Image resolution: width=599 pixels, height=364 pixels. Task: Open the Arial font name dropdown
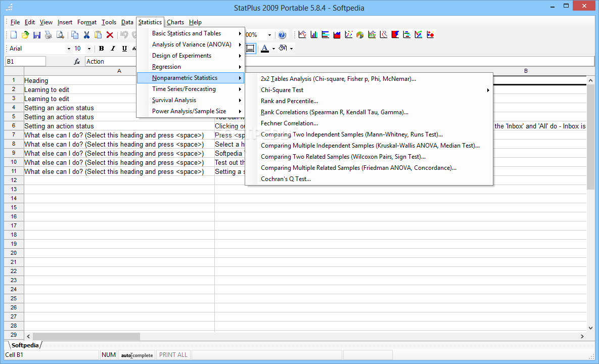[x=69, y=49]
